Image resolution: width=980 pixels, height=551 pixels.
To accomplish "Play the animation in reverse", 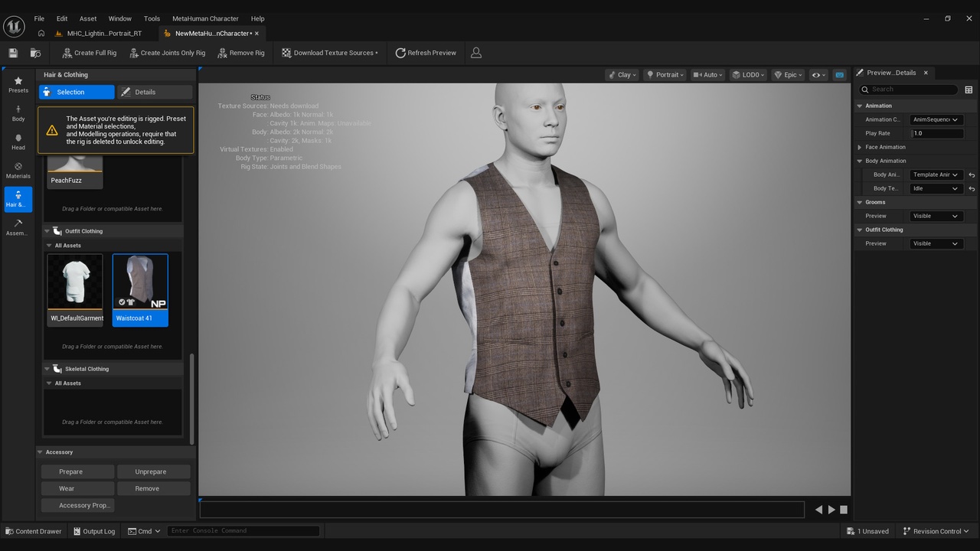I will coord(818,510).
